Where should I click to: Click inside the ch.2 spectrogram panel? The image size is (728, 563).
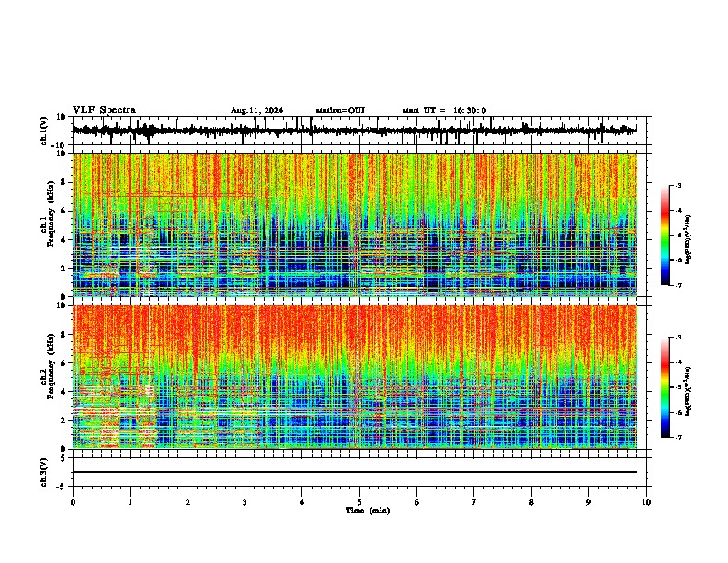click(x=355, y=377)
